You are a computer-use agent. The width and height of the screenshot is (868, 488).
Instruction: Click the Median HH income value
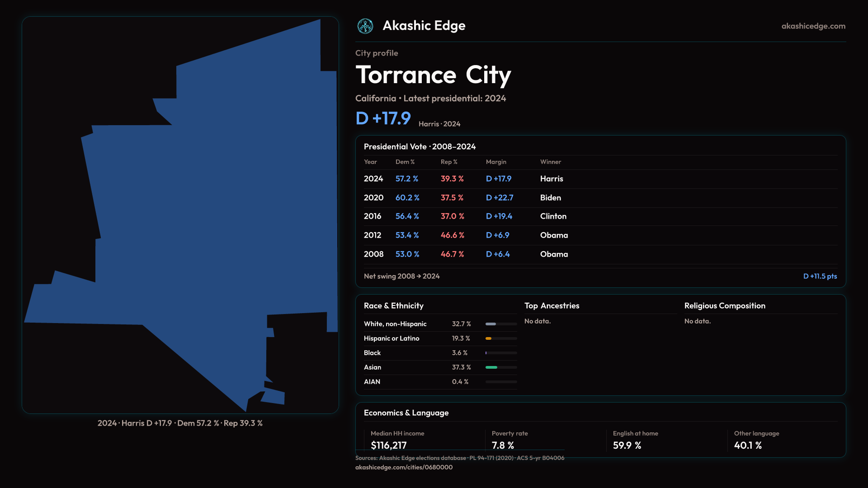click(x=388, y=445)
